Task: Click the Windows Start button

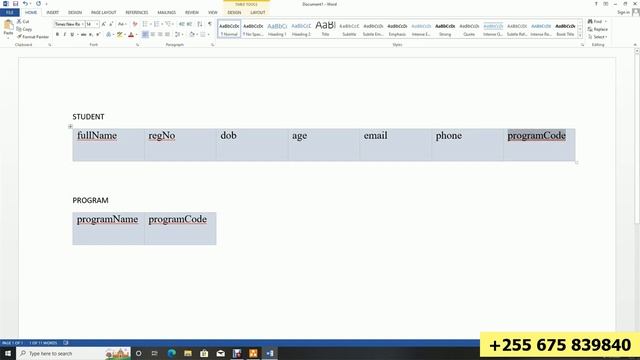Action: 8,353
